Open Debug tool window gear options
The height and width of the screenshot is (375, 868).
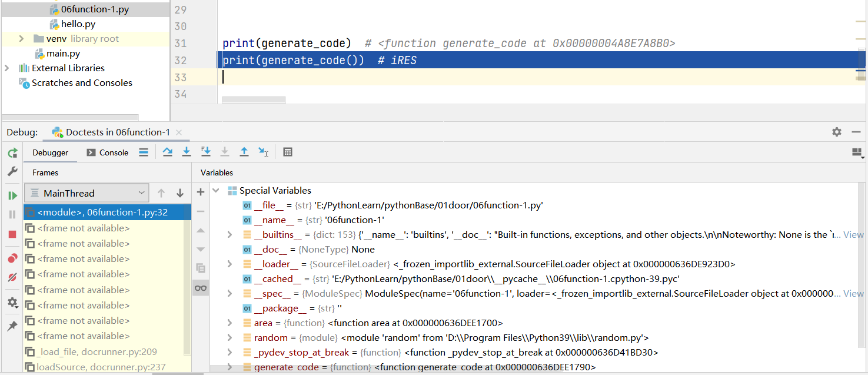(837, 132)
